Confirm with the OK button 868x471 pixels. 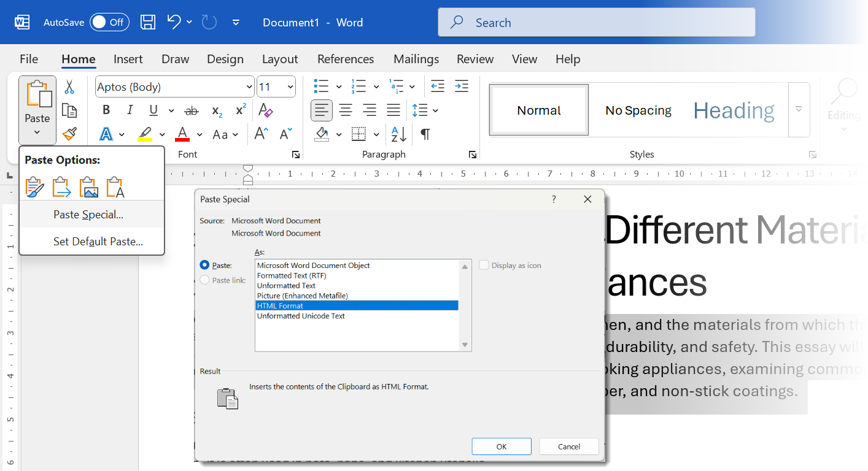pos(501,446)
